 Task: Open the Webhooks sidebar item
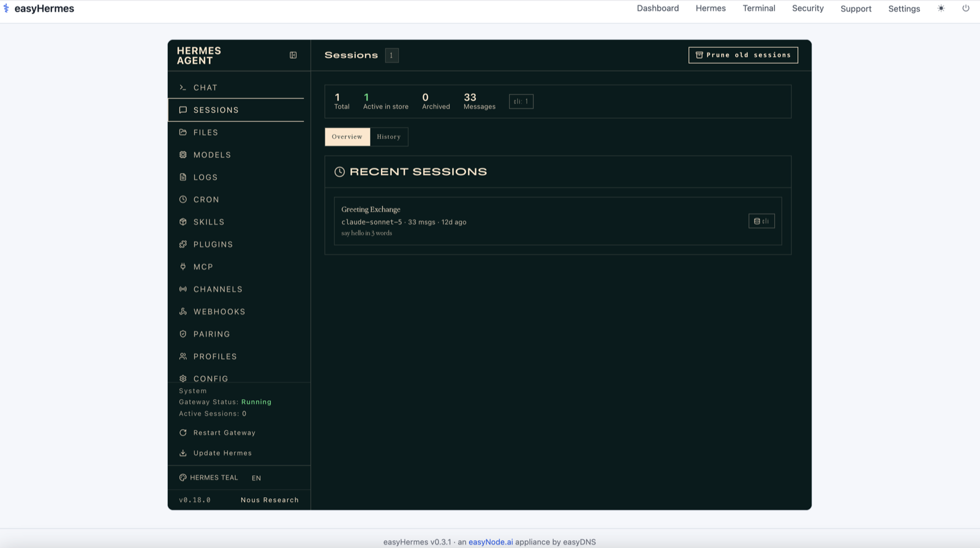(x=236, y=311)
